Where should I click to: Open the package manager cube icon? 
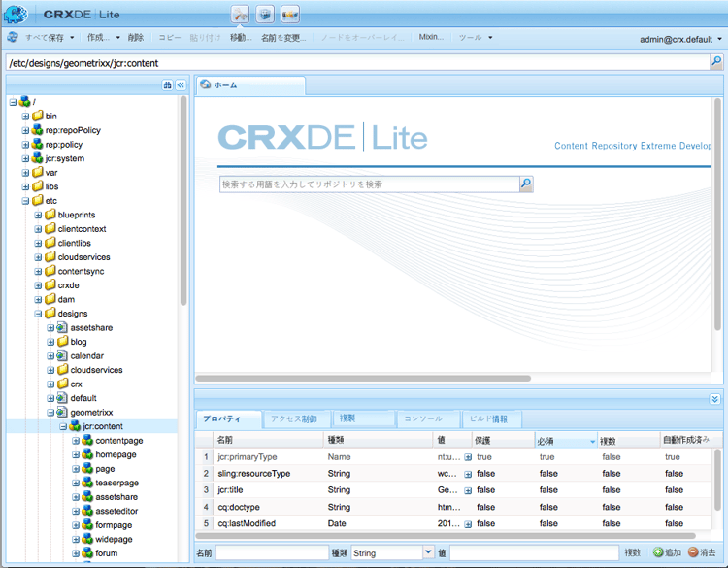(x=265, y=15)
